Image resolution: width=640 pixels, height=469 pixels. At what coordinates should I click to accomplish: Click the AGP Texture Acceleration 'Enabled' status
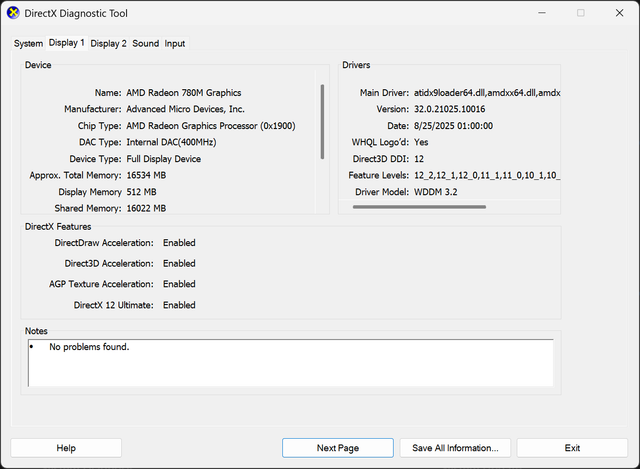179,284
